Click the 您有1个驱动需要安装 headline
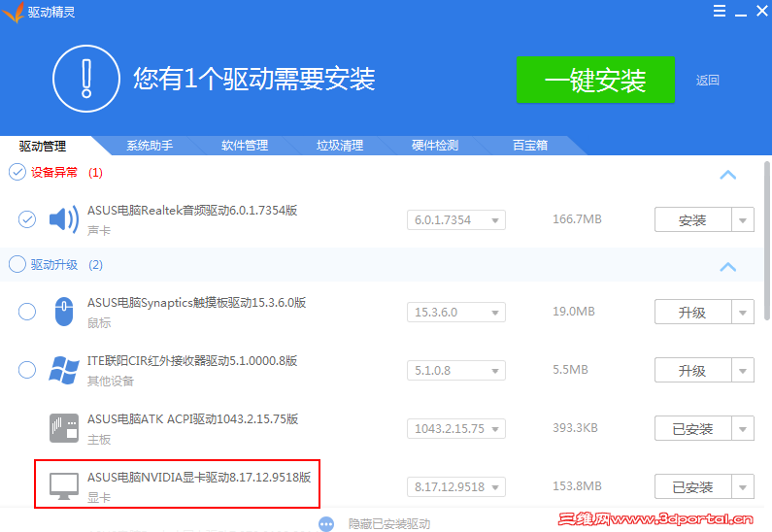The height and width of the screenshot is (532, 772). coord(254,79)
